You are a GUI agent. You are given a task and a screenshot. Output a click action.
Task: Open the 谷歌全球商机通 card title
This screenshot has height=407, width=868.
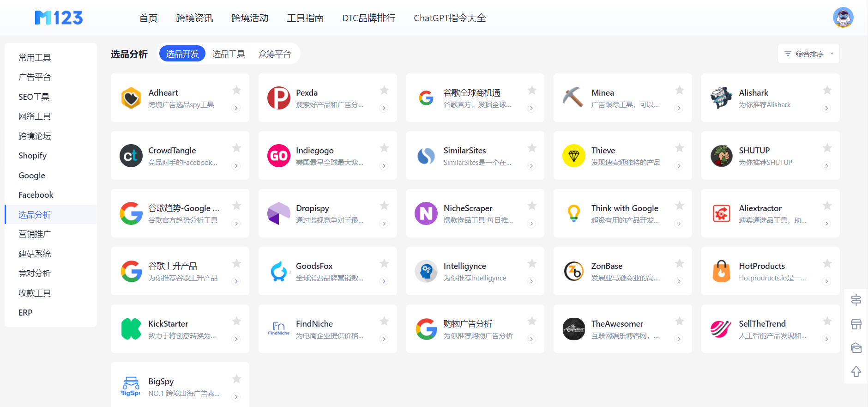(472, 93)
